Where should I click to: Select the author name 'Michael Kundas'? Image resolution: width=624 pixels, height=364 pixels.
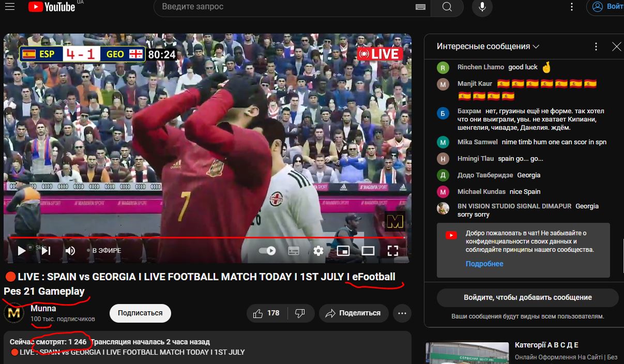482,191
